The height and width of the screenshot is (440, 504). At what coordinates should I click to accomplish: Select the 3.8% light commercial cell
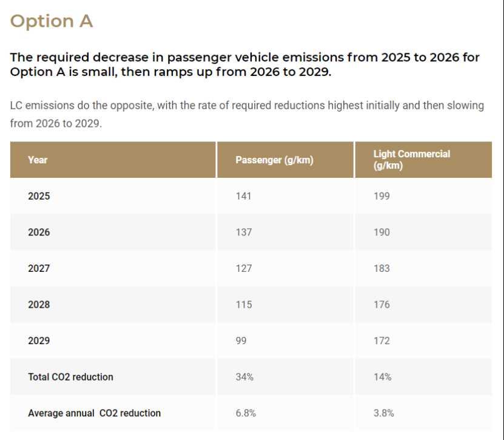coord(384,413)
